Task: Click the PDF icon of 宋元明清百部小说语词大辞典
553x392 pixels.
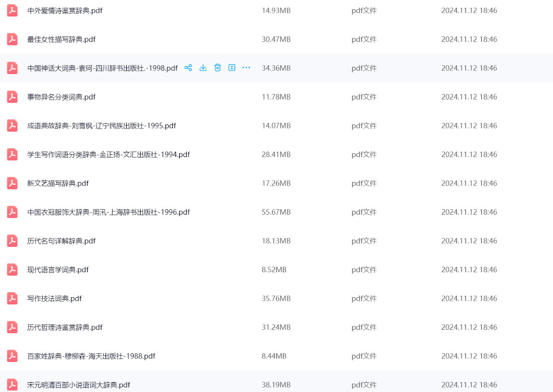Action: click(12, 385)
